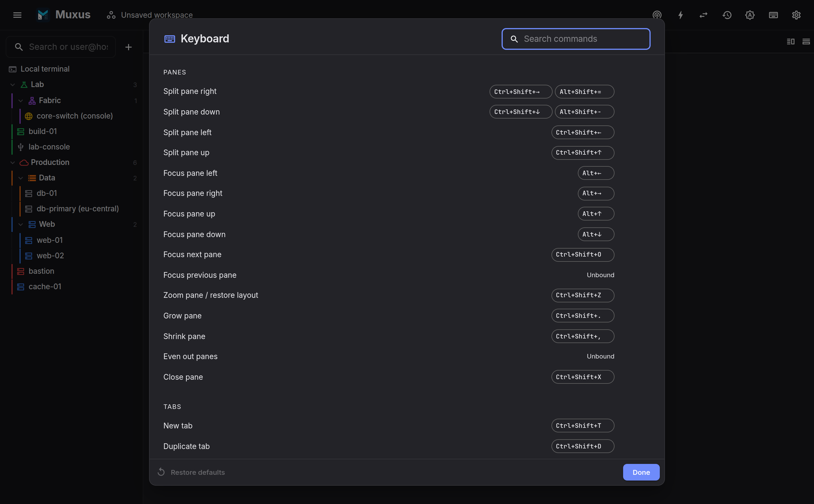Focus the Search commands field
Image resolution: width=814 pixels, height=504 pixels.
[576, 39]
